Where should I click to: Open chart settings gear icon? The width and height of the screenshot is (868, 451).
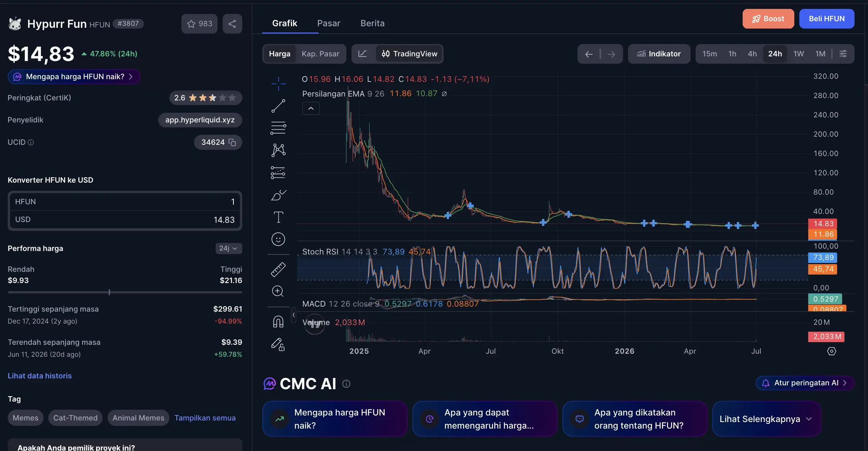[x=832, y=351]
